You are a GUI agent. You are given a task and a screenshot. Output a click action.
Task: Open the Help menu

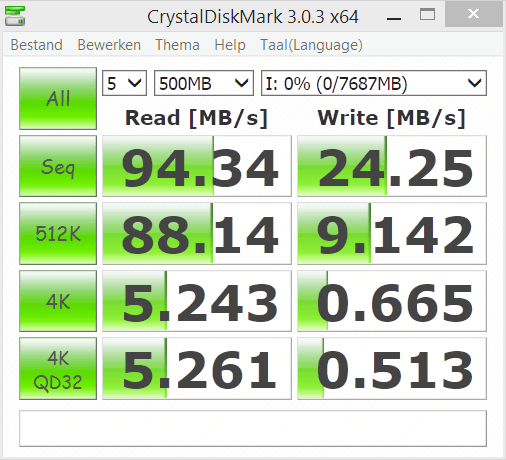point(230,45)
